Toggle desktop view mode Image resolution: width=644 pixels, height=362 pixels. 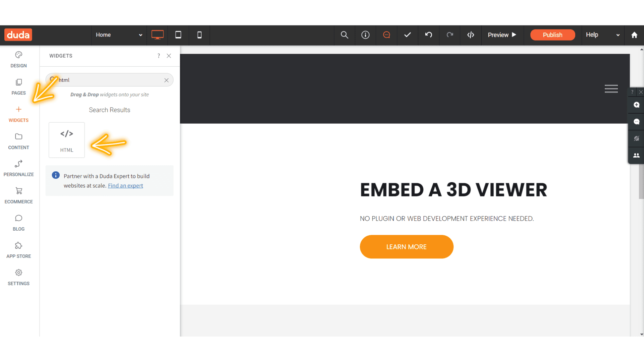157,35
